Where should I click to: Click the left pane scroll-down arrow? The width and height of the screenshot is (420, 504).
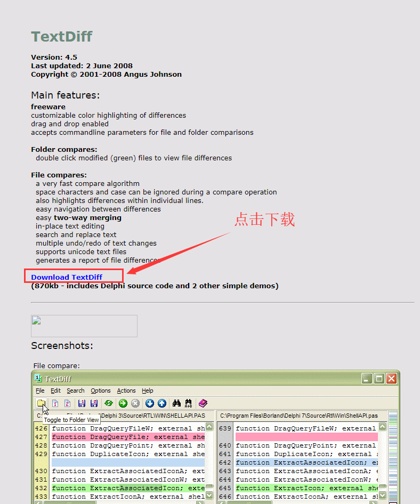tap(209, 495)
